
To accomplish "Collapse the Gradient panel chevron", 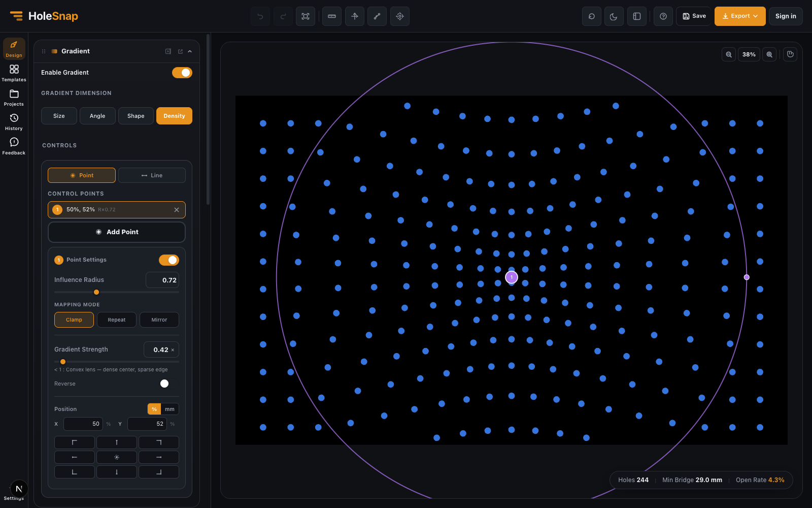I will (190, 51).
